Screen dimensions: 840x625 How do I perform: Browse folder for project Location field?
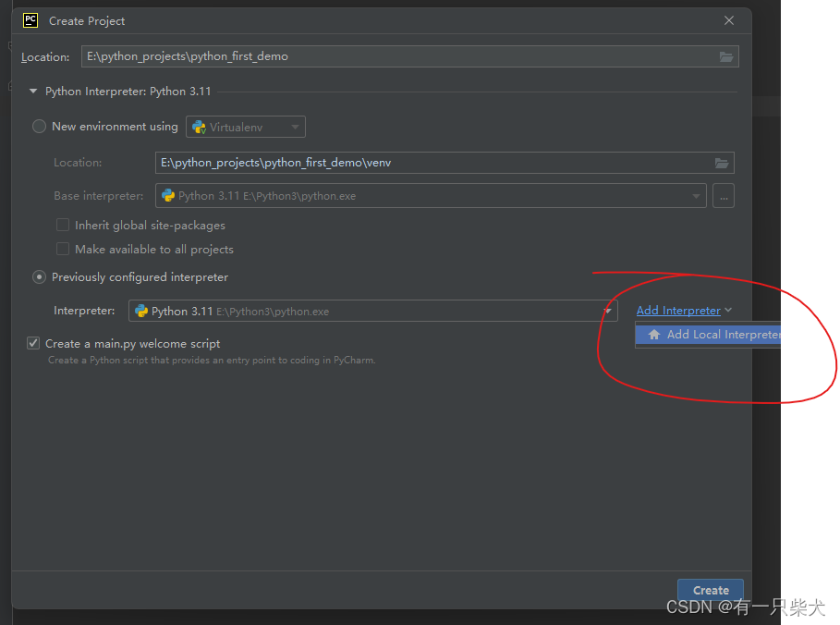coord(726,56)
